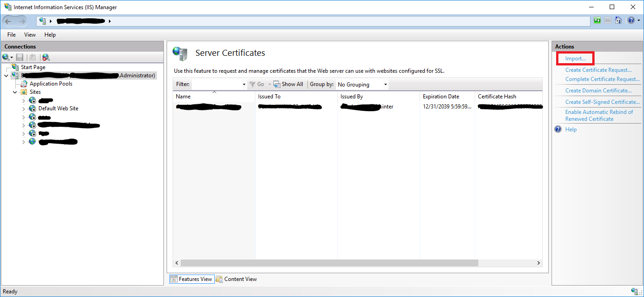The height and width of the screenshot is (297, 644).
Task: Expand the last site in the tree
Action: [x=24, y=141]
